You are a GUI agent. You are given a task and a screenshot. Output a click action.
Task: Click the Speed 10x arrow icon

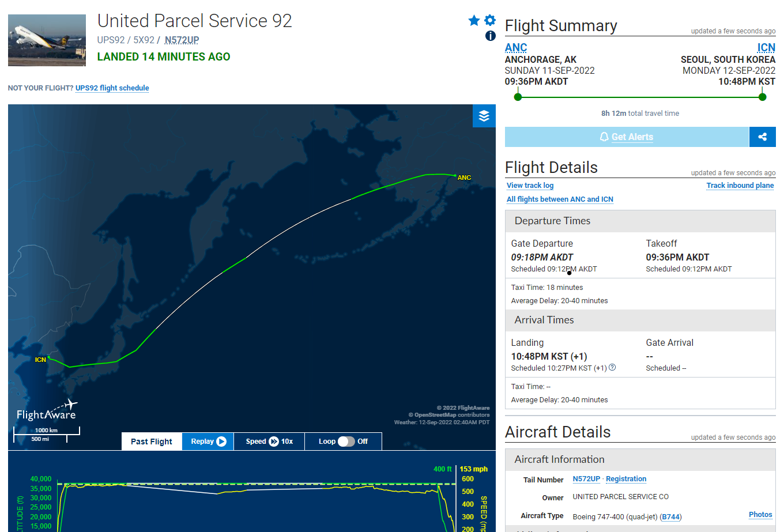[x=274, y=442]
